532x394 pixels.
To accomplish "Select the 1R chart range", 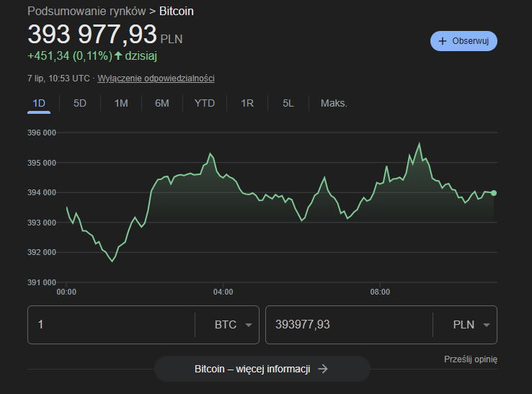I will pyautogui.click(x=247, y=103).
